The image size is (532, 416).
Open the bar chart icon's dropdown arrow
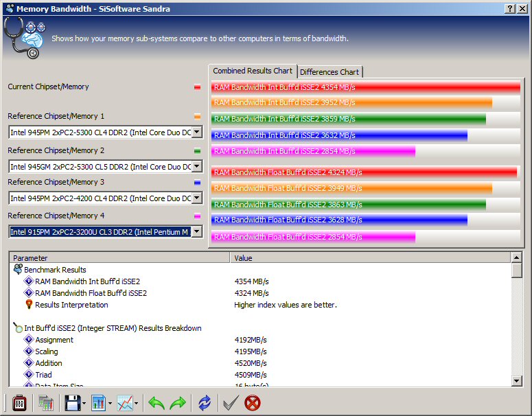click(110, 404)
